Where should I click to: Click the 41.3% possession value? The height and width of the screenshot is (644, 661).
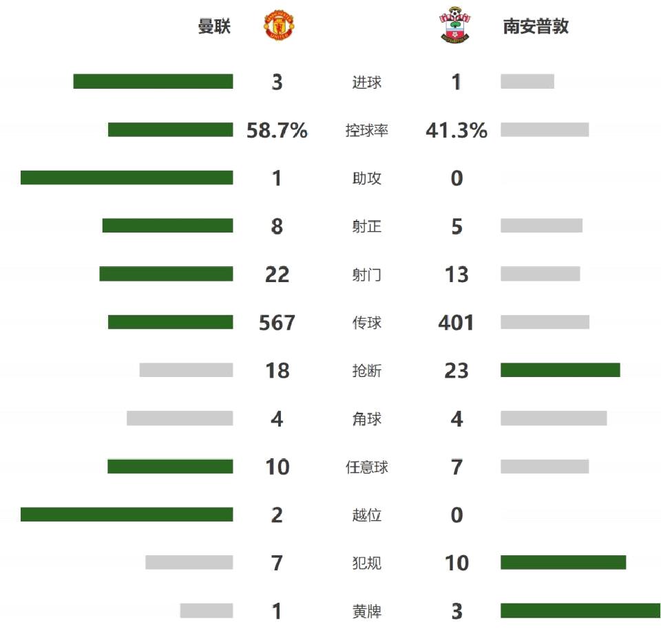click(457, 130)
